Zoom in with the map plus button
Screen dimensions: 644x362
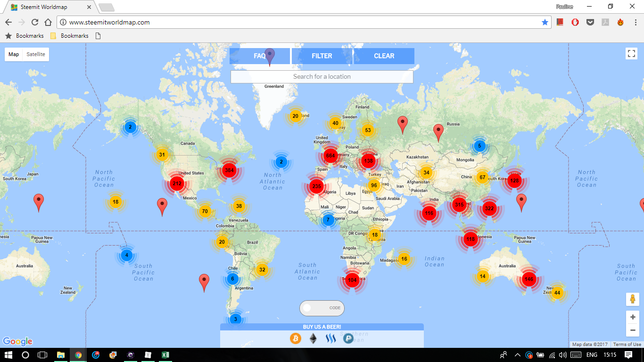click(633, 317)
